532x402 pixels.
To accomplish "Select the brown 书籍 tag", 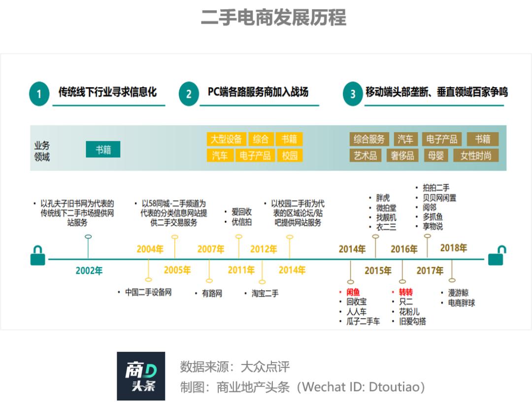I will [x=482, y=139].
